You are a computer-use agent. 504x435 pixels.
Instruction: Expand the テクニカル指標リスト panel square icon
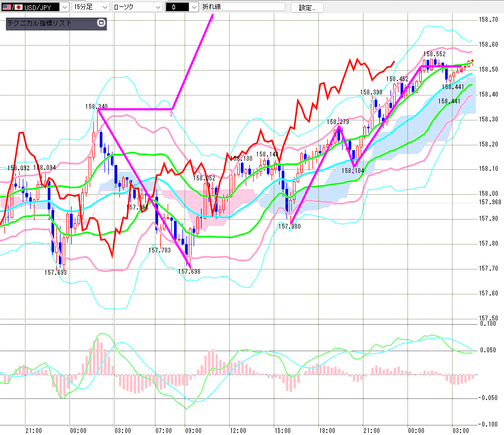101,23
